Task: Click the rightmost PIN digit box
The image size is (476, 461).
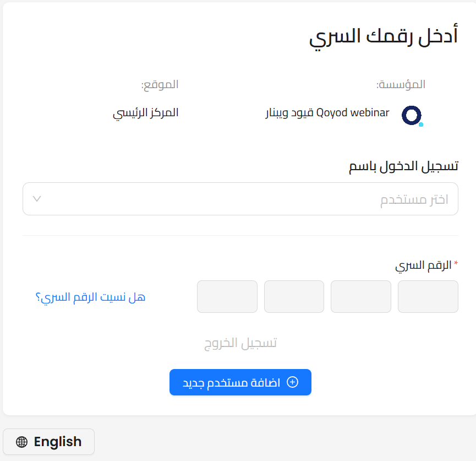Action: pyautogui.click(x=428, y=296)
